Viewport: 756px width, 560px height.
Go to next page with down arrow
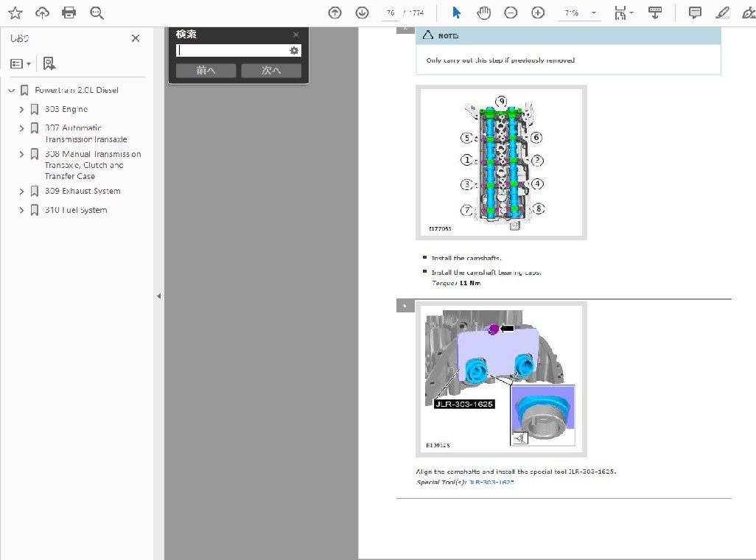[x=362, y=13]
